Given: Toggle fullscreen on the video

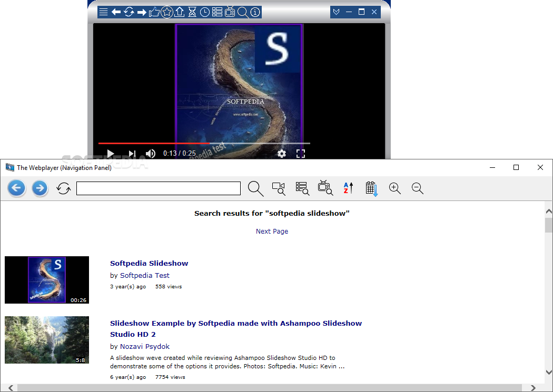Looking at the screenshot, I should pos(301,154).
